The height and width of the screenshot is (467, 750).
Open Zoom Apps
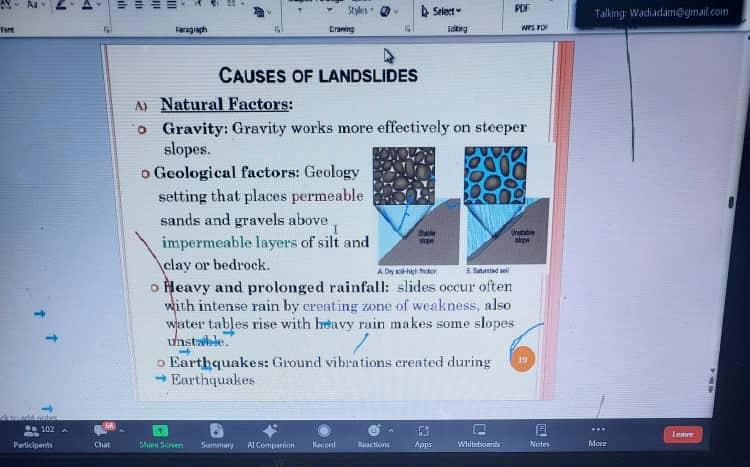pyautogui.click(x=423, y=435)
